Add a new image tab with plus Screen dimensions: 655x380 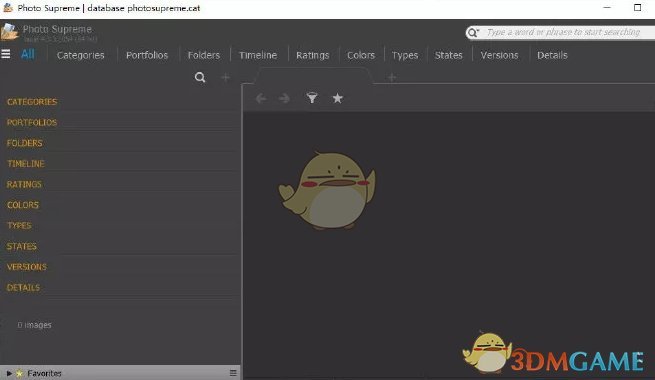[x=392, y=77]
